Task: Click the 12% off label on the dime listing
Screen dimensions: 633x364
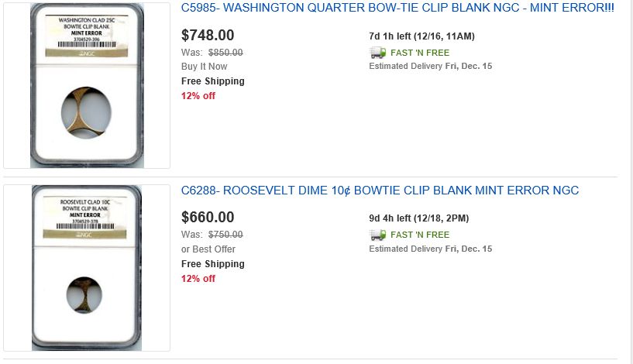Action: 198,279
